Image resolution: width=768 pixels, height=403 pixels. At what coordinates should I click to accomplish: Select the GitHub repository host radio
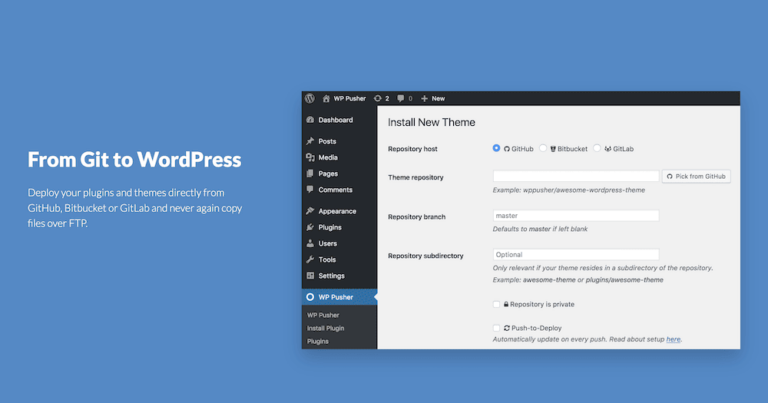point(497,148)
